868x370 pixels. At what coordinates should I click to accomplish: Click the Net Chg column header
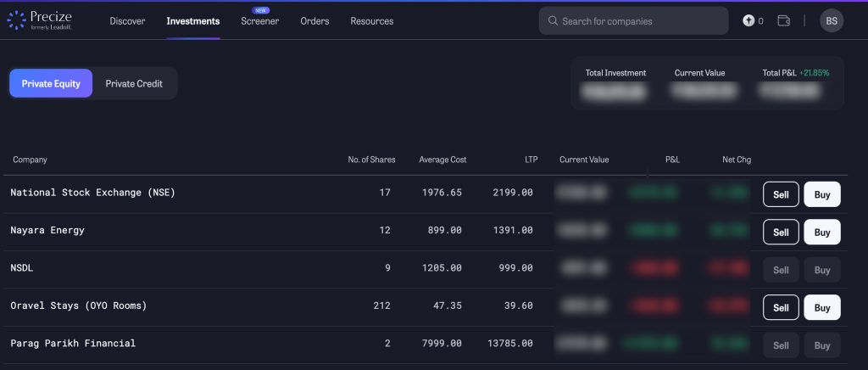[737, 160]
